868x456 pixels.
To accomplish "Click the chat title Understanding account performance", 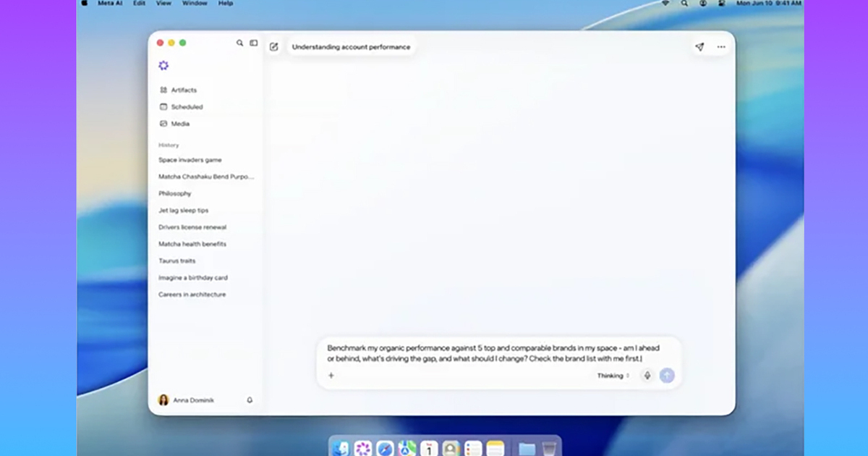I will [351, 47].
